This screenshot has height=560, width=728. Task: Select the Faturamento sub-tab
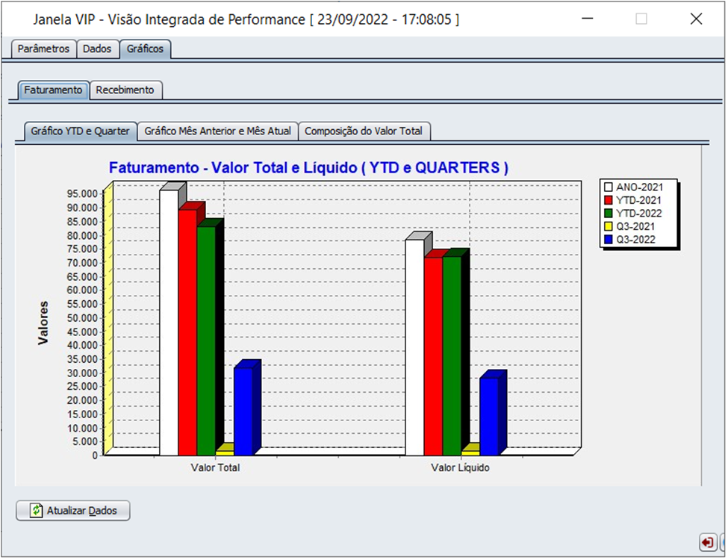[53, 90]
